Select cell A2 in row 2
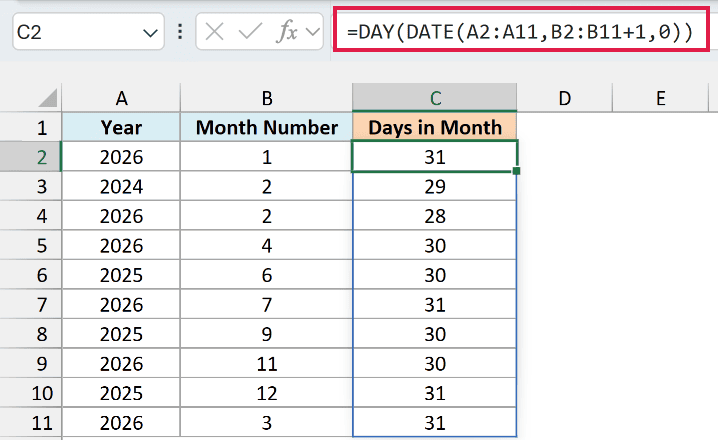 tap(121, 157)
